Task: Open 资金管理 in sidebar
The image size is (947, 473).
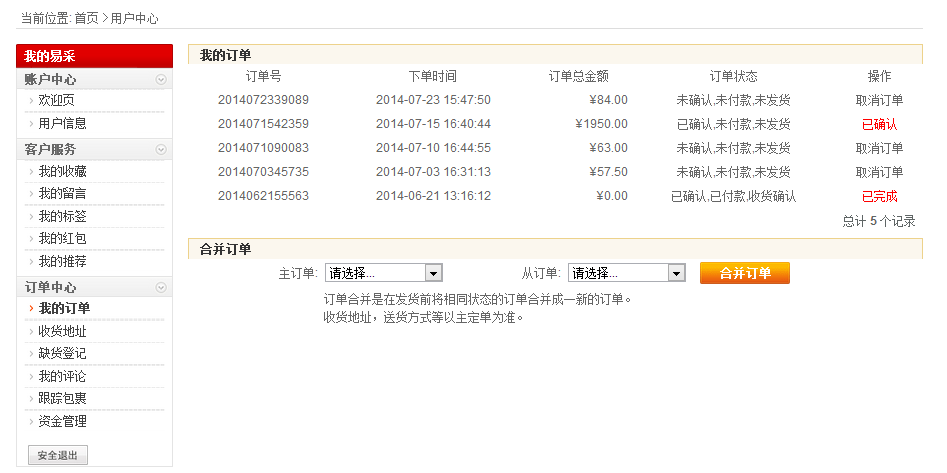Action: (x=62, y=421)
